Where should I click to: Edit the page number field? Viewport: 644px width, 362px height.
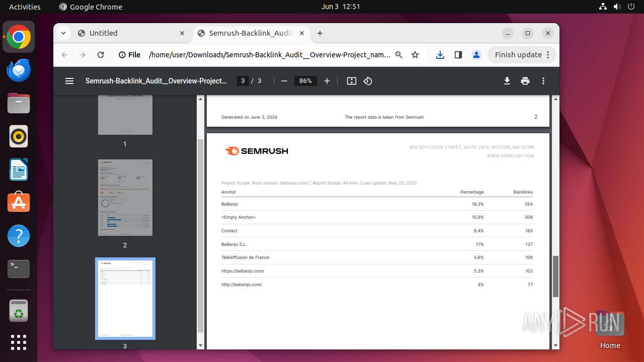click(243, 81)
